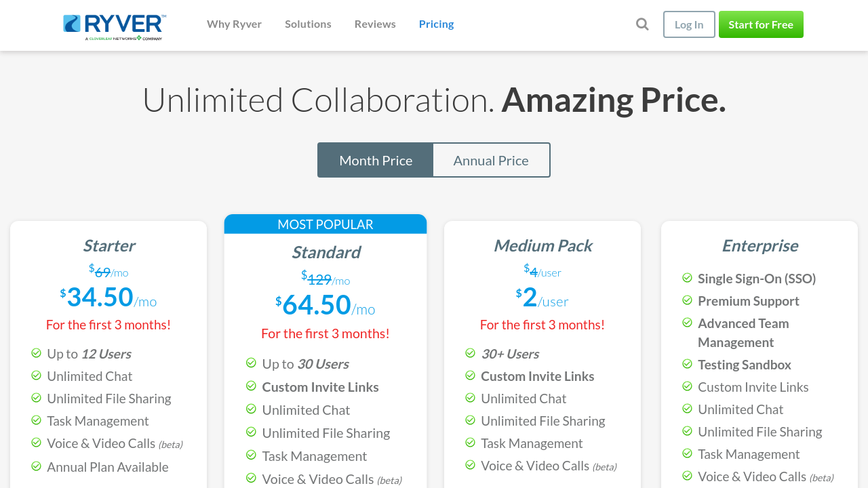Click checkmark icon next to 12 Users

[36, 353]
